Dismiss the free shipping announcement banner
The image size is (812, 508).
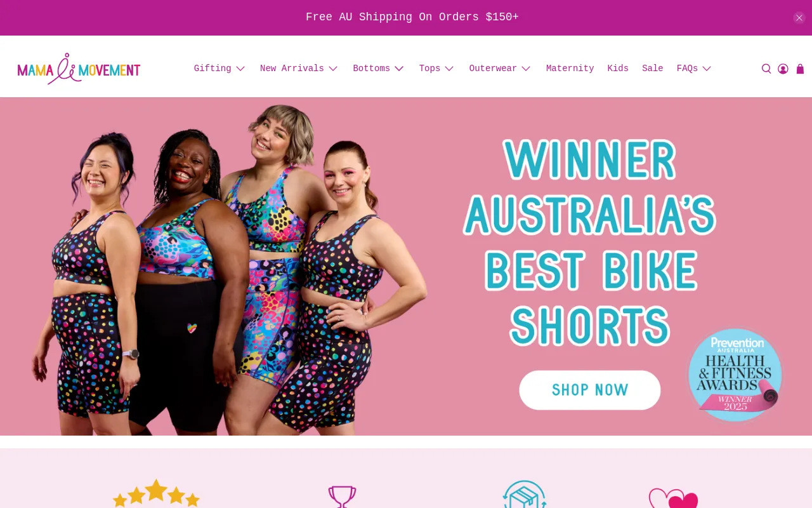tap(799, 18)
